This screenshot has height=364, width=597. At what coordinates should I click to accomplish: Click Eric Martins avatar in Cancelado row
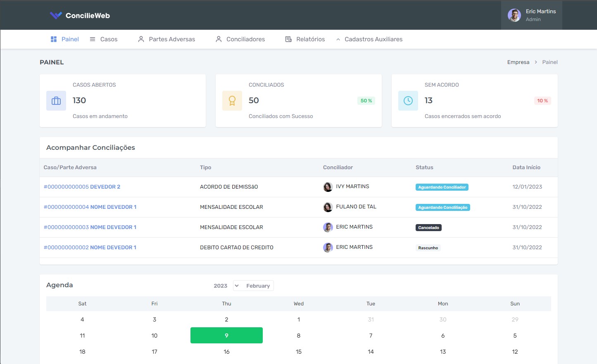click(x=328, y=227)
